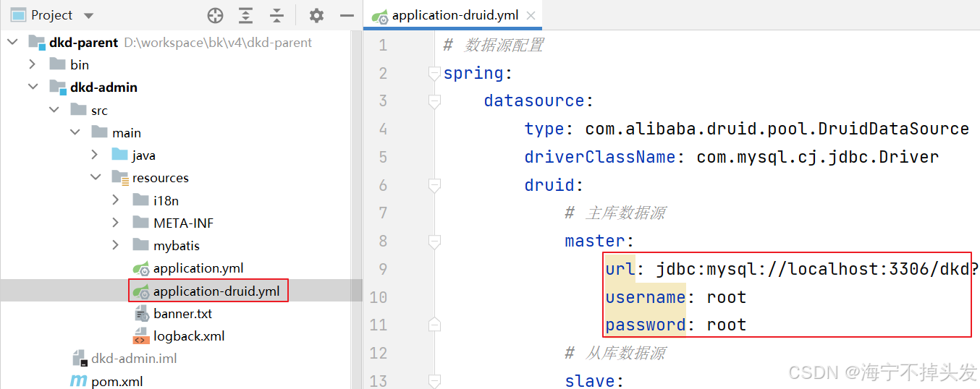980x389 pixels.
Task: Expand the META-INF folder
Action: point(117,223)
